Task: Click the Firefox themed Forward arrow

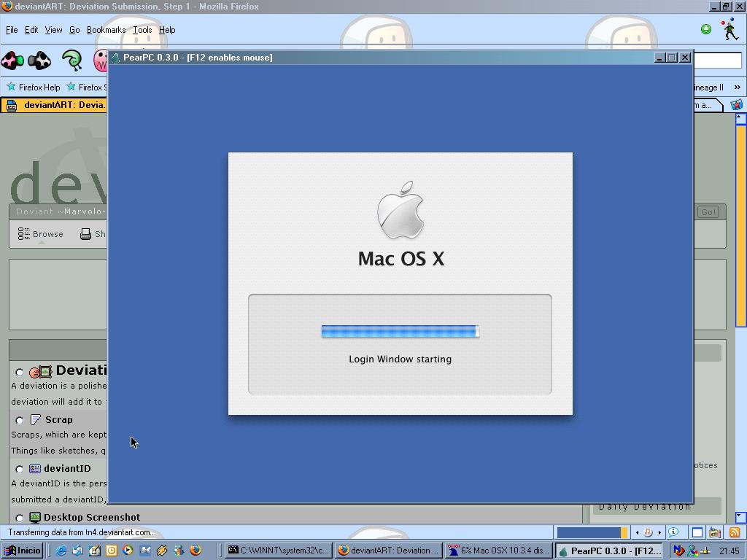Action: click(x=39, y=61)
